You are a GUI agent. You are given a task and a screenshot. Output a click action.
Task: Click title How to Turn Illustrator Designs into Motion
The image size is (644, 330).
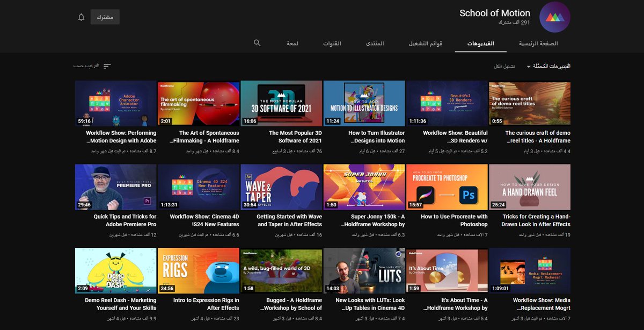pos(376,137)
